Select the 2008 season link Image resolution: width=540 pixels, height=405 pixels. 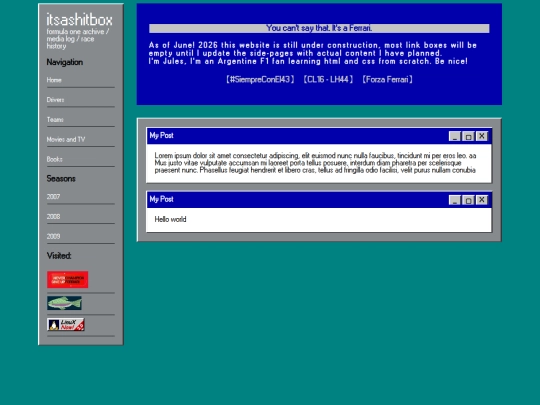point(53,217)
